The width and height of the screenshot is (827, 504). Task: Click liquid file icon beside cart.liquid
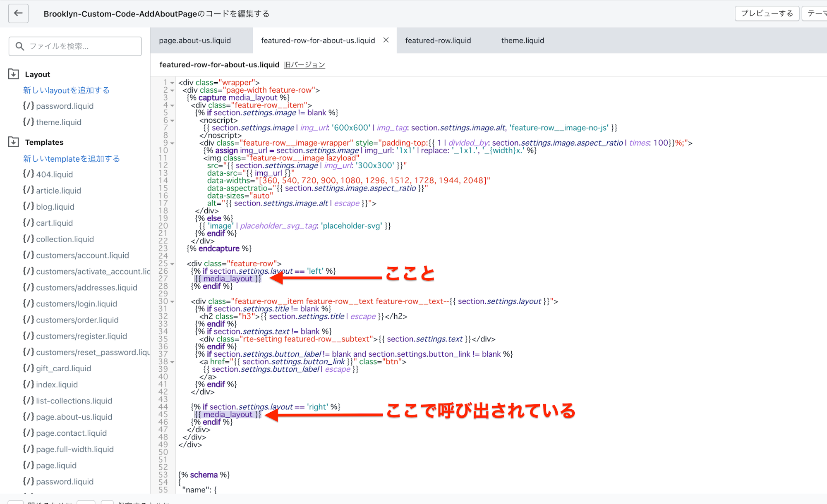point(28,223)
